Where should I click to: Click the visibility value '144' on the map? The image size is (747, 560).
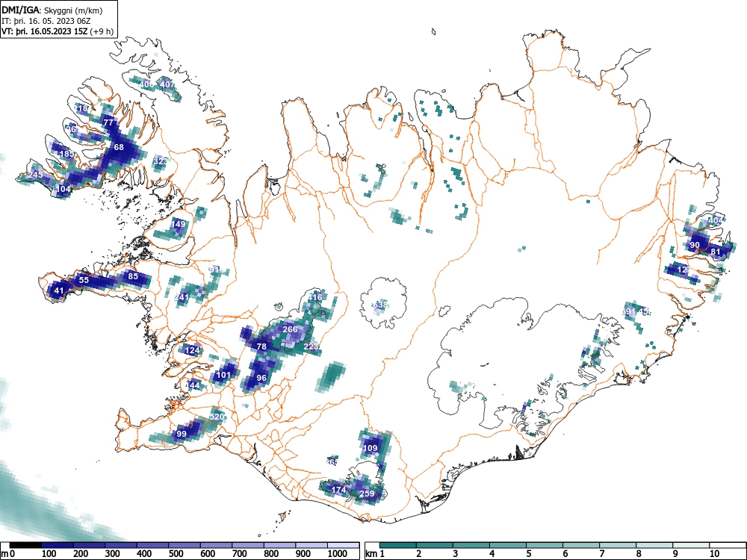(x=193, y=385)
